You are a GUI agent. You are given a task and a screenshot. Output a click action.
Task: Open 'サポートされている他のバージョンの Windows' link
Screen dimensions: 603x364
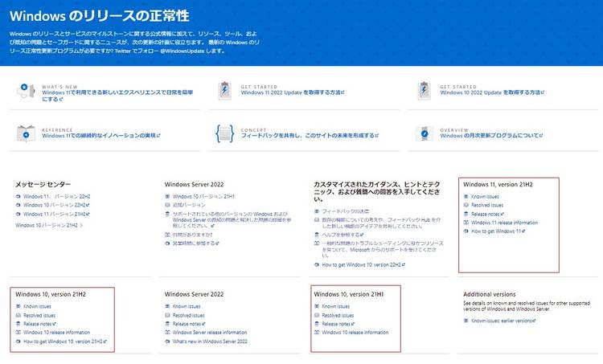click(232, 220)
